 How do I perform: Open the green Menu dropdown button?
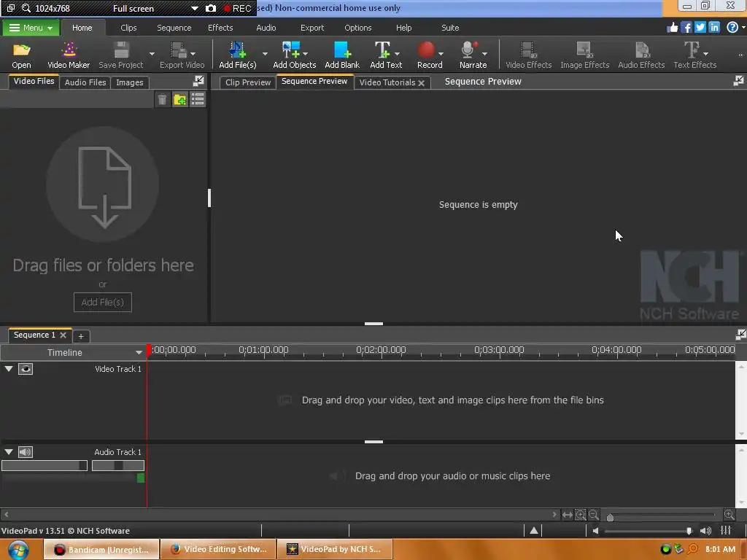tap(31, 28)
